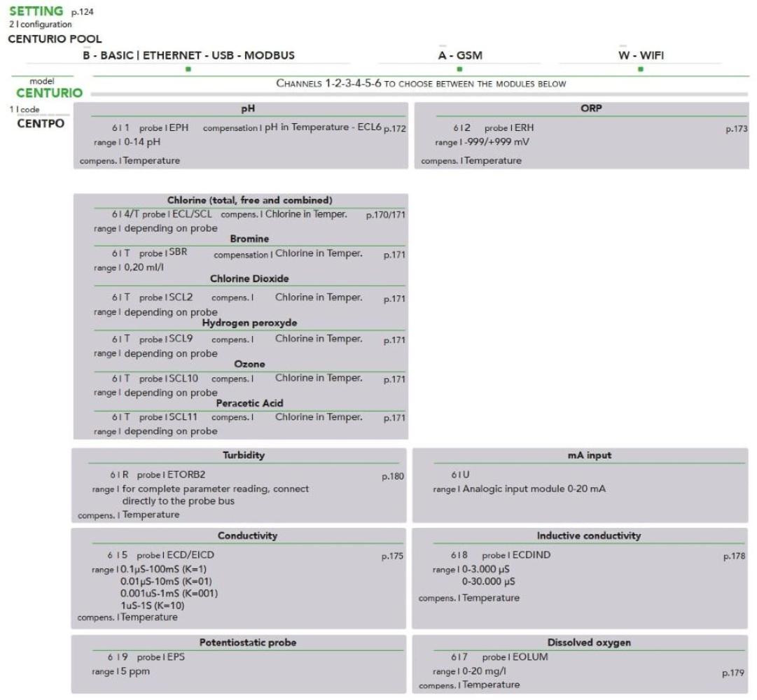This screenshot has height=700, width=757.
Task: Click the 'A - GSM' column header
Action: 460,55
